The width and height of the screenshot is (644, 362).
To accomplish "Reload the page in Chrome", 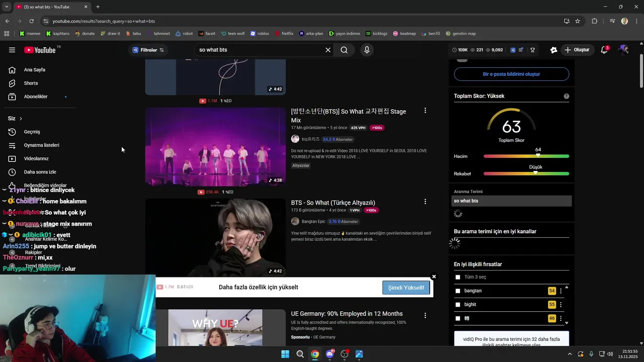I will (x=31, y=21).
